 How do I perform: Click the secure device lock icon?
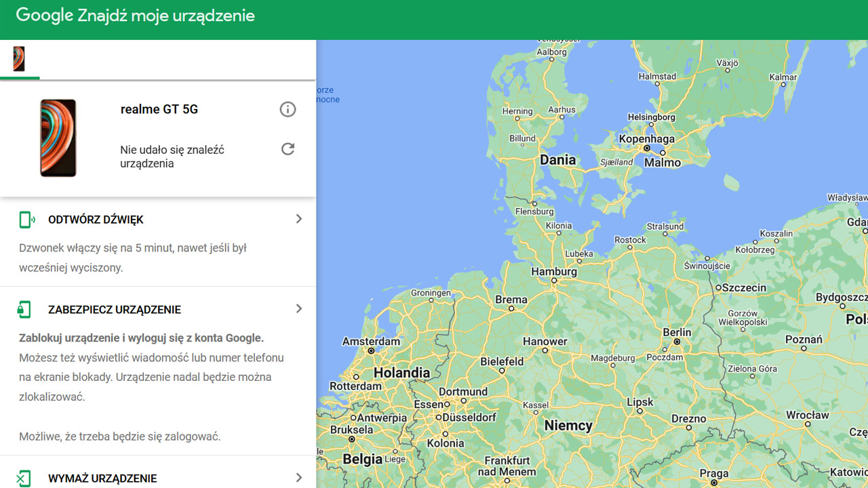pos(24,310)
